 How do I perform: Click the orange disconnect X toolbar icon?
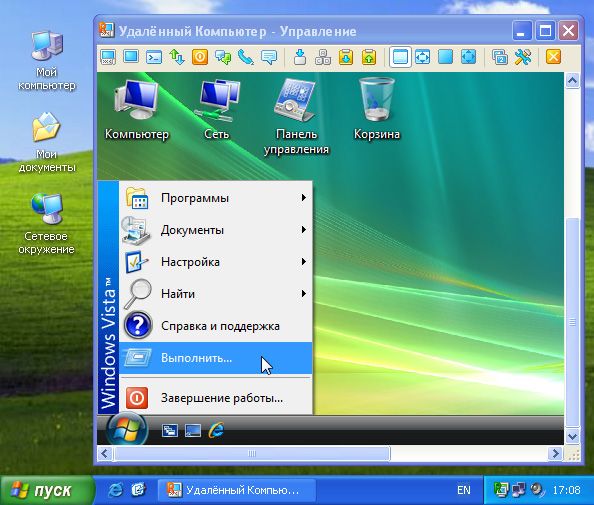[553, 57]
